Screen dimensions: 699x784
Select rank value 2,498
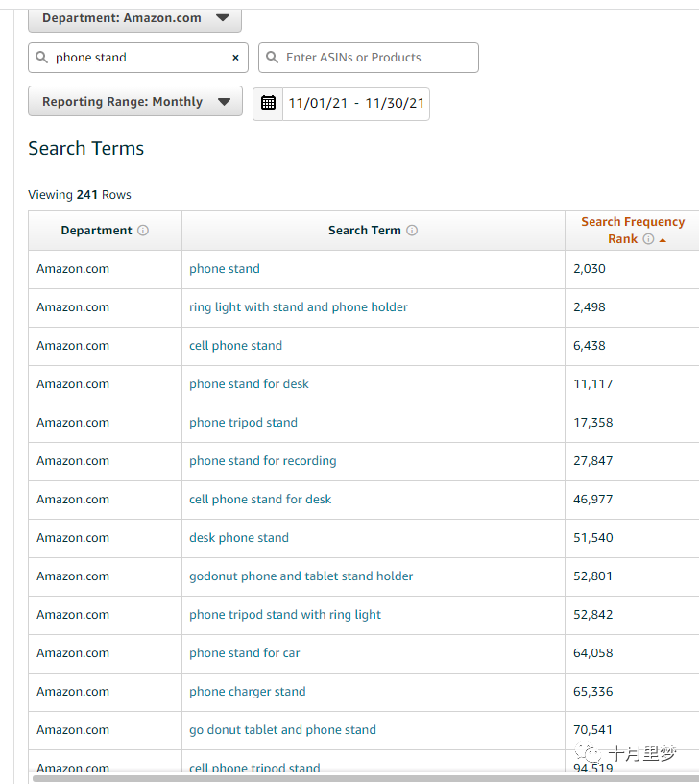(x=590, y=307)
